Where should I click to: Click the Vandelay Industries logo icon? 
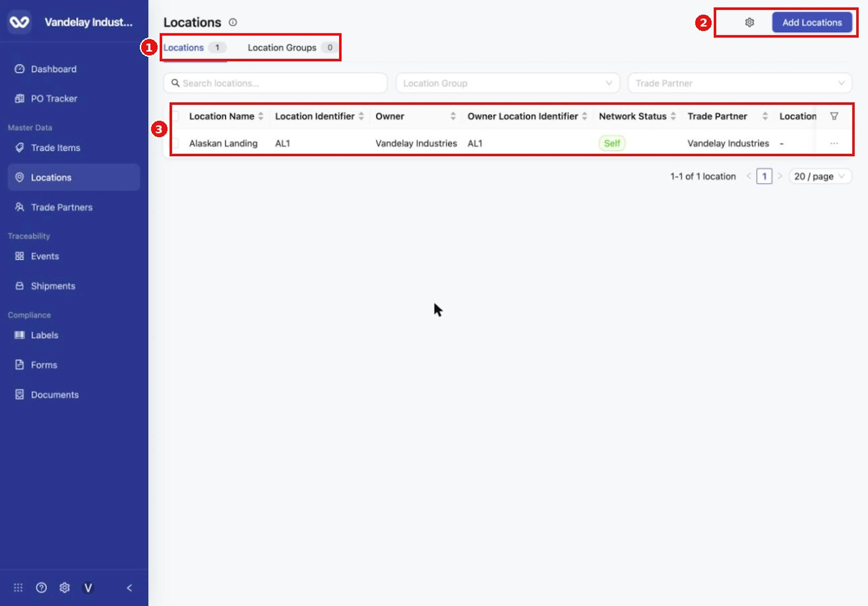tap(19, 22)
